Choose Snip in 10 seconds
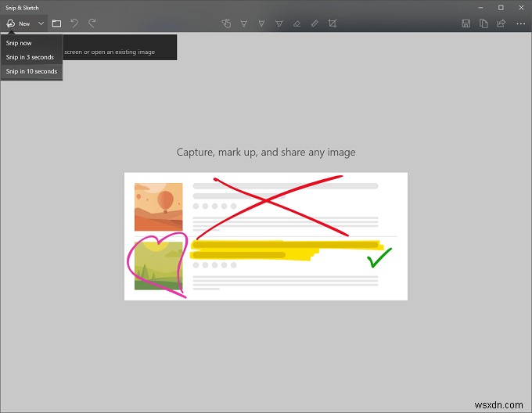 [31, 71]
